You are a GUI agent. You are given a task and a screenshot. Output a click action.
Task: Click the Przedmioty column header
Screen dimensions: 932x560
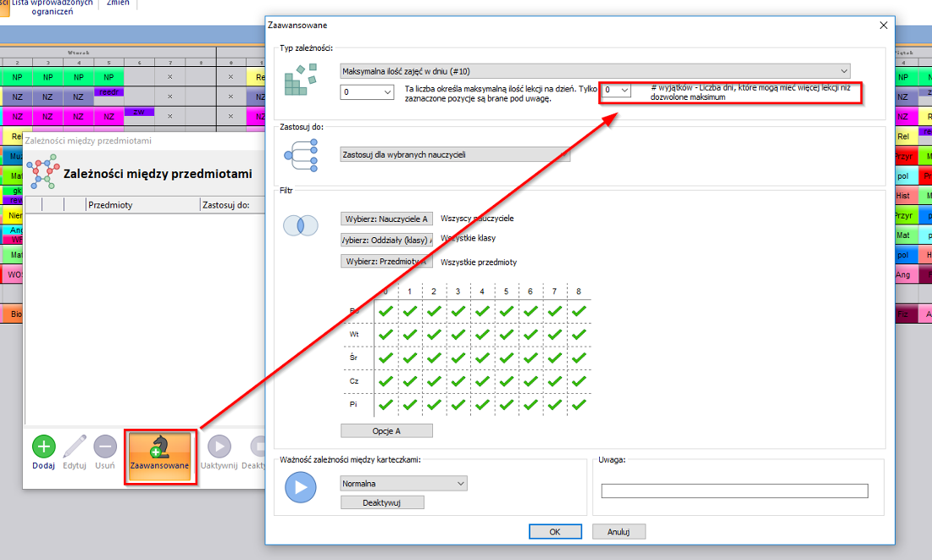[x=142, y=204]
